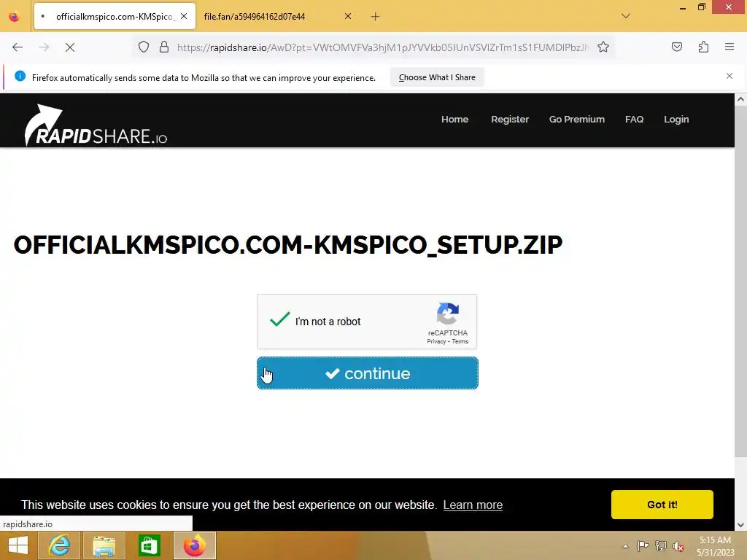Open the Home navigation link

(x=454, y=120)
